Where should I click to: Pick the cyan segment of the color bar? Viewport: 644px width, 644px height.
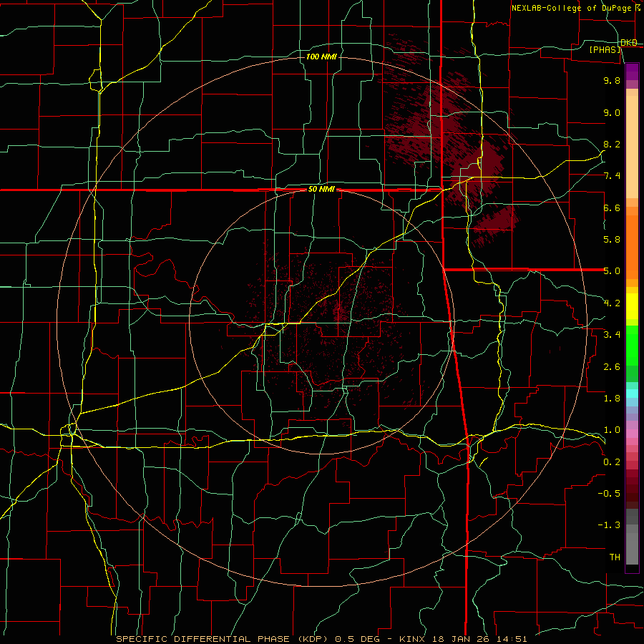click(632, 394)
